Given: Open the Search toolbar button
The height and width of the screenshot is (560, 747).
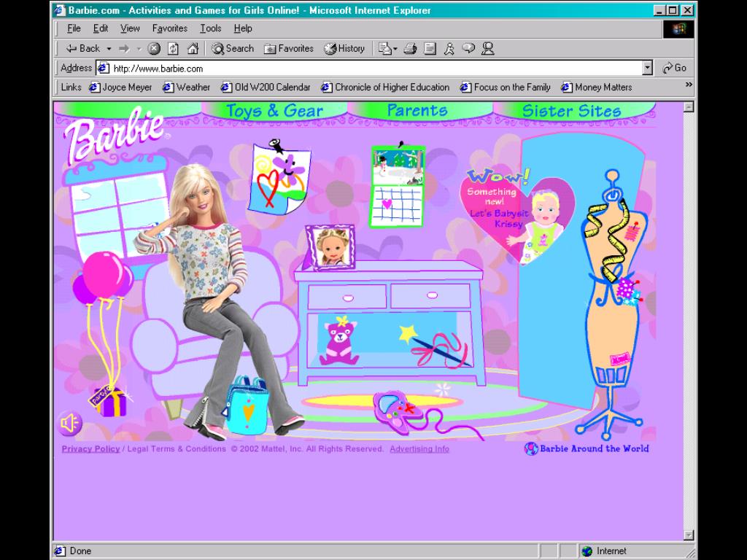Looking at the screenshot, I should click(x=233, y=49).
